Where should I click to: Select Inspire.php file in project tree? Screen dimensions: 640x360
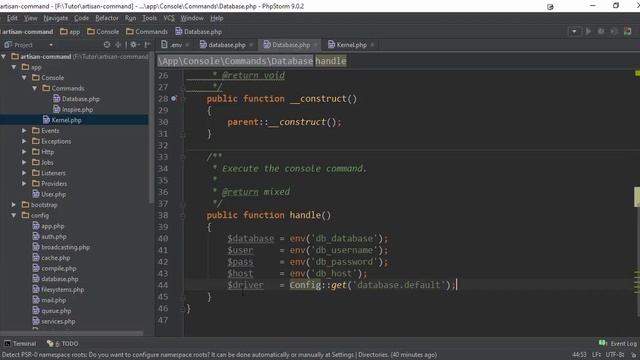[73, 109]
